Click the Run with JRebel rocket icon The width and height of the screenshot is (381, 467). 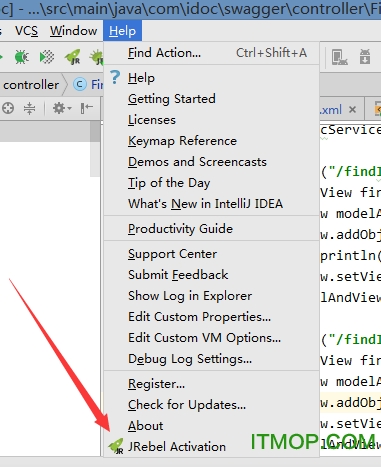coord(73,57)
